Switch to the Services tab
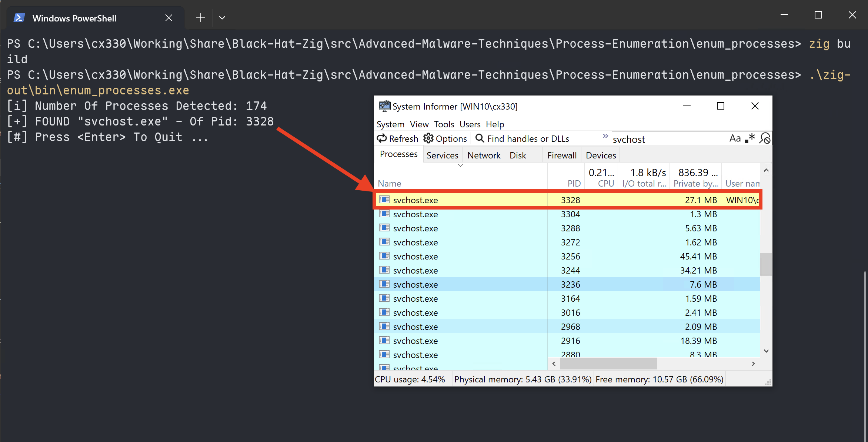The image size is (868, 442). pos(442,155)
